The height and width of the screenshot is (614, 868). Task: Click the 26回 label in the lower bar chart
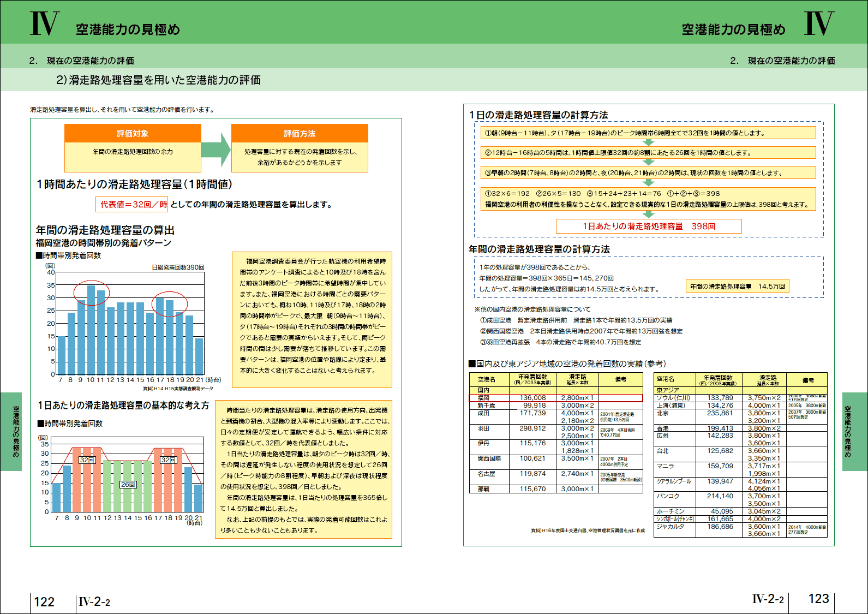click(x=128, y=485)
